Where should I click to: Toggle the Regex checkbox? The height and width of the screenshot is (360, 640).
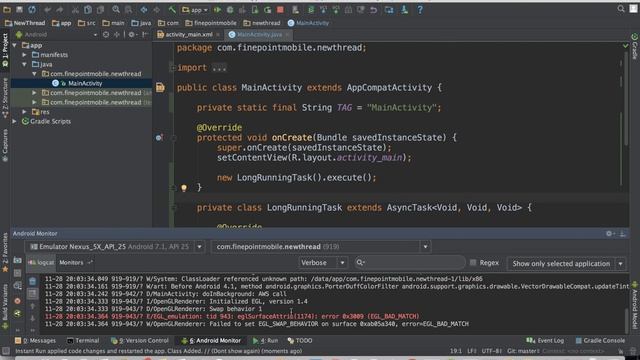[473, 262]
